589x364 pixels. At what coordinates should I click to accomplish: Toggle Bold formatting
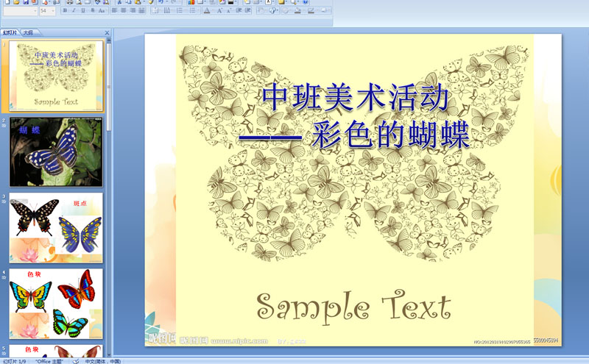coord(65,10)
